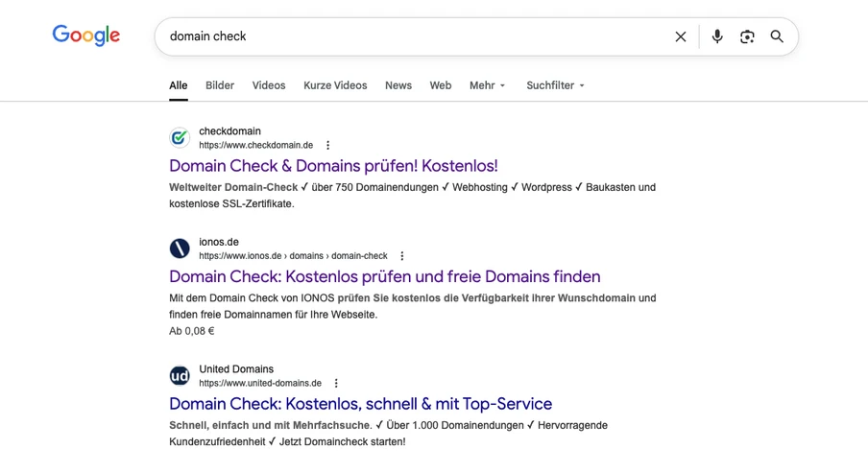The height and width of the screenshot is (473, 868).
Task: Click the Schnell, einfach und mit Mehrfachsuche snippet
Action: tap(388, 433)
